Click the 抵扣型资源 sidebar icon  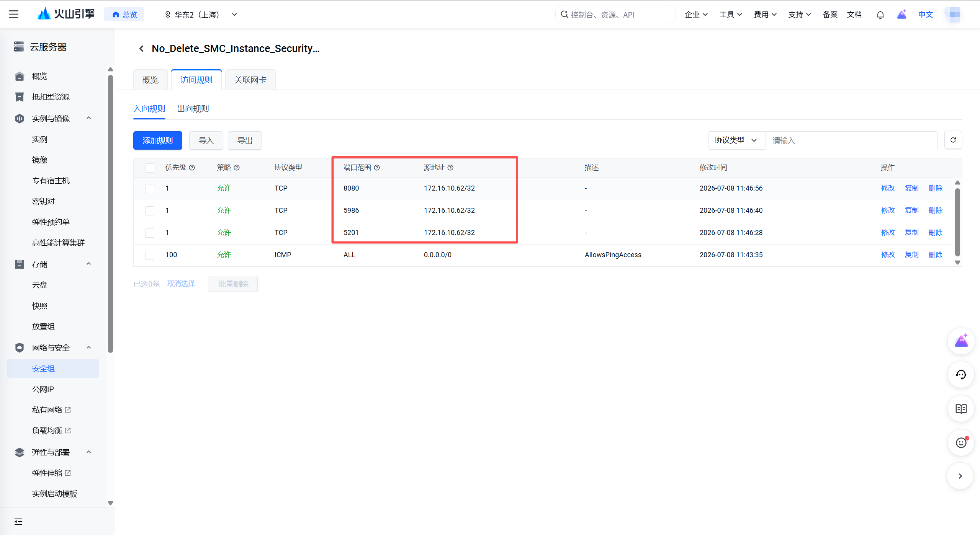pyautogui.click(x=19, y=97)
